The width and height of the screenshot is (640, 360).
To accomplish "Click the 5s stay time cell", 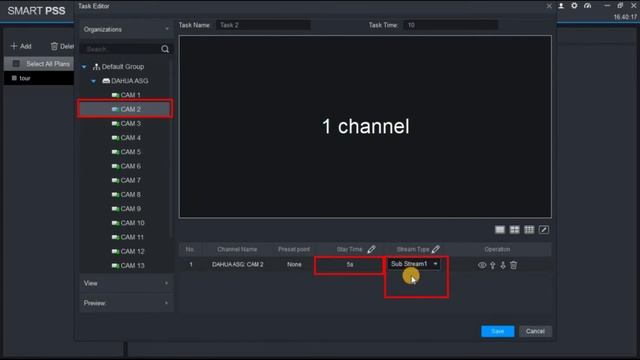I will pyautogui.click(x=349, y=264).
